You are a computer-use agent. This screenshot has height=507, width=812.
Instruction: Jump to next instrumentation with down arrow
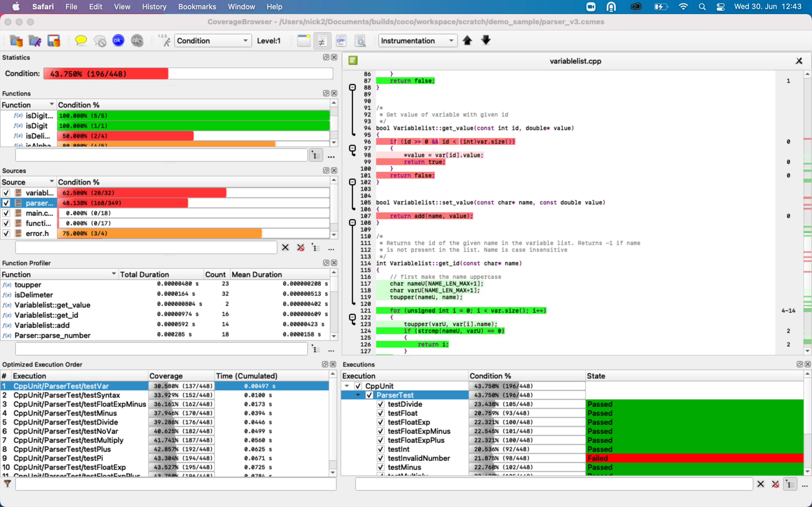[486, 41]
